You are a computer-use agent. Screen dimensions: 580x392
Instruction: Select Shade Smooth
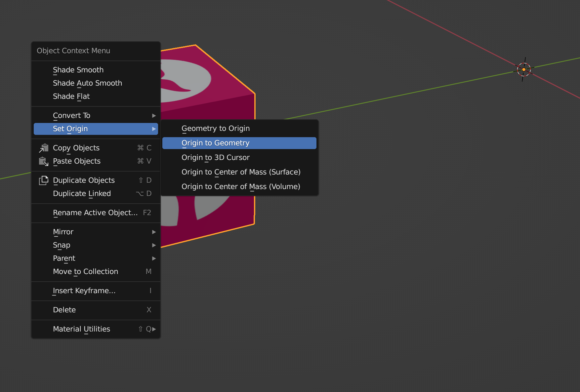tap(78, 70)
